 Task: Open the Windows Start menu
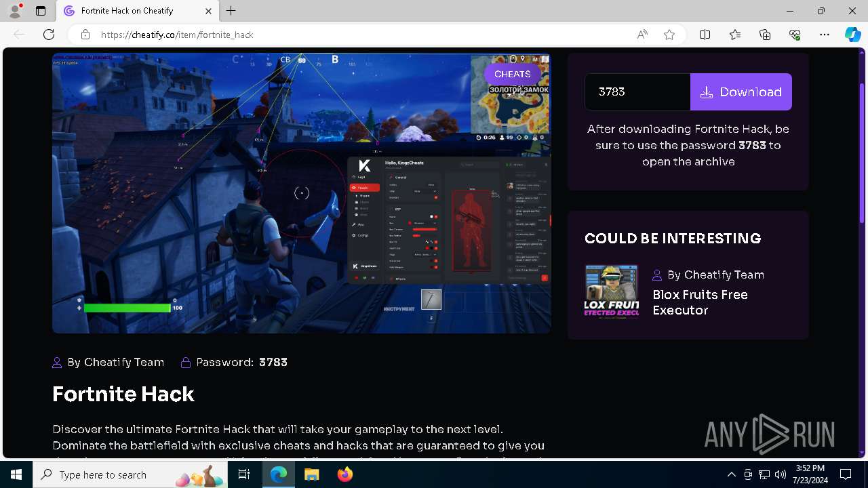16,474
